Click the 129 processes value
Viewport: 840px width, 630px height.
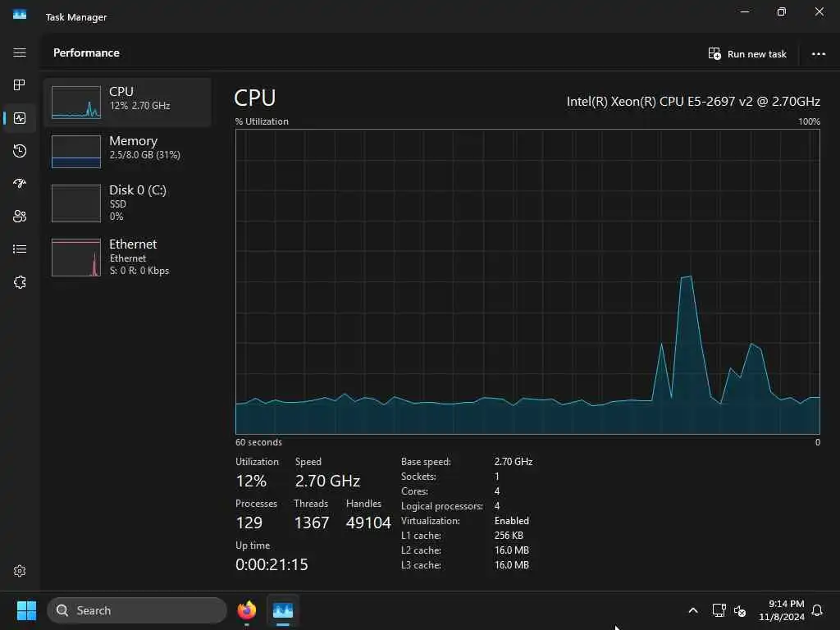(x=249, y=523)
